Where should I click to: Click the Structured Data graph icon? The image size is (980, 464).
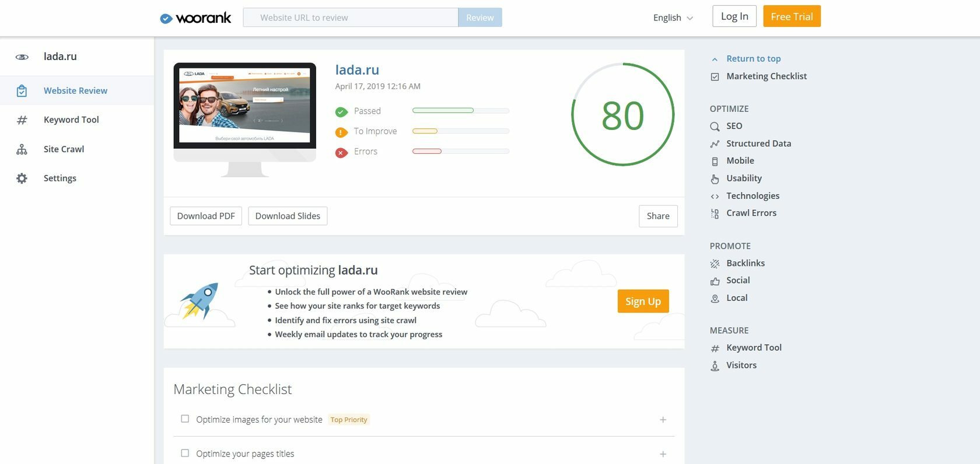(715, 144)
